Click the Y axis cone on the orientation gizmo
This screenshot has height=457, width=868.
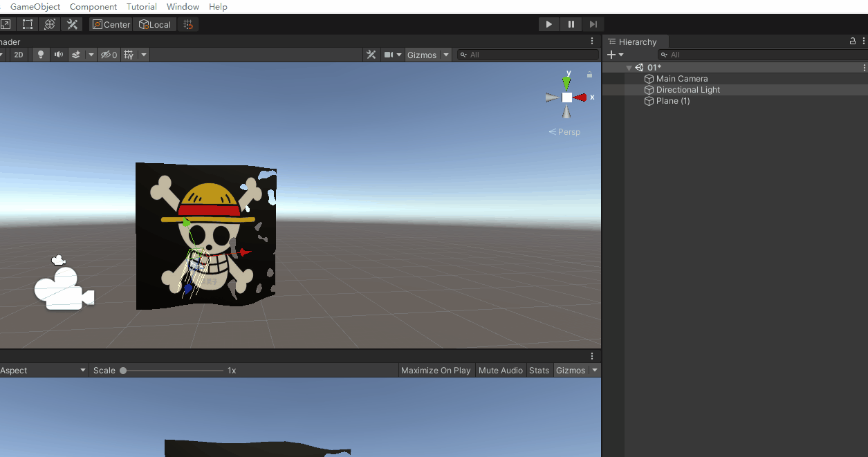(567, 82)
